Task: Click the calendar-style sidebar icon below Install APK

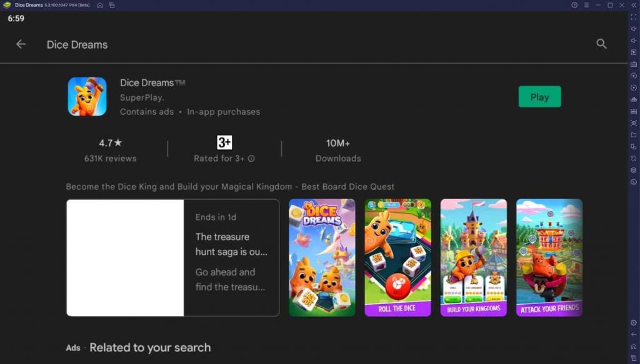Action: pyautogui.click(x=634, y=111)
